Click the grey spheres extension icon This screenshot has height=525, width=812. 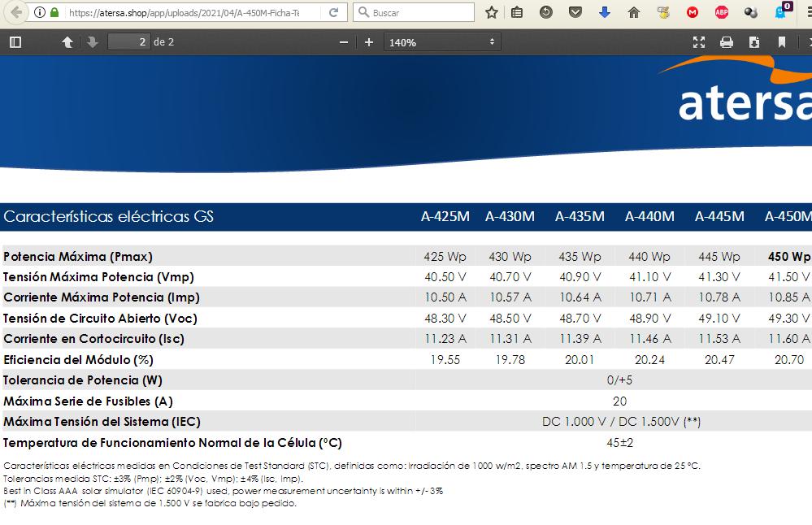[751, 12]
